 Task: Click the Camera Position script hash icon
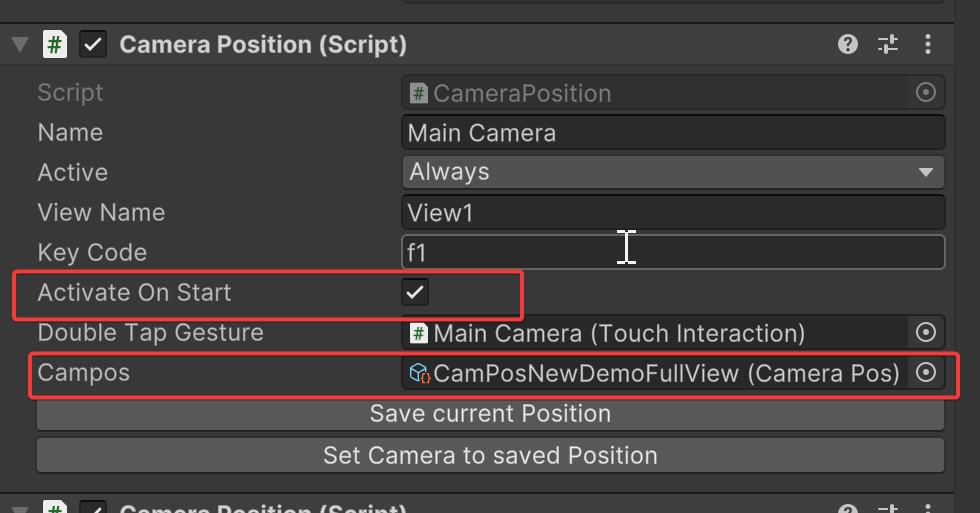point(55,45)
